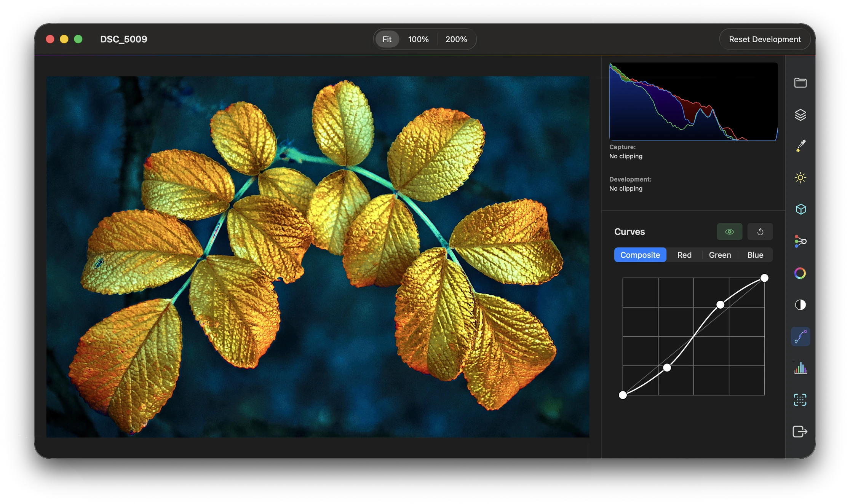
Task: Click the white point curve handle
Action: click(x=764, y=278)
